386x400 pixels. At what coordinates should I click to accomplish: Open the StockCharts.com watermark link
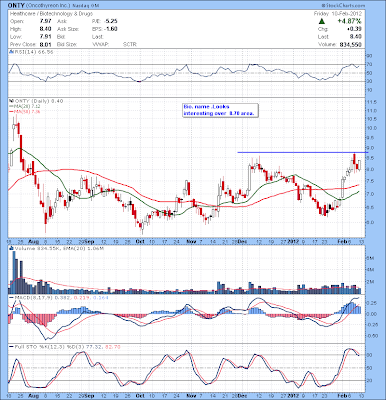pyautogui.click(x=344, y=6)
